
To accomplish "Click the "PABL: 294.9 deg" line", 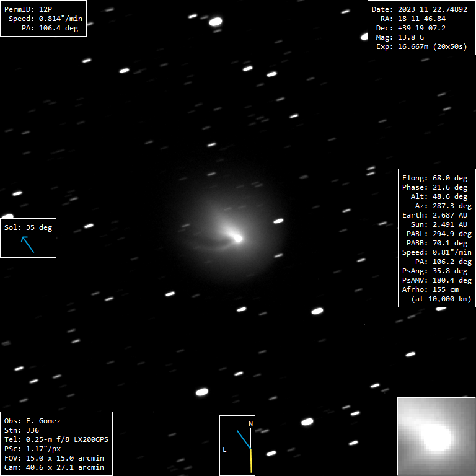I will click(x=439, y=234).
